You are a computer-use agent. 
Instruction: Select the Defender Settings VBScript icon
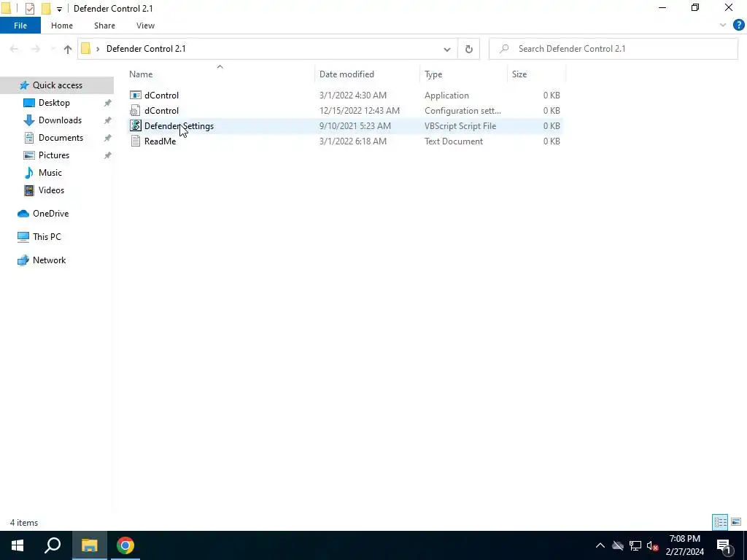[135, 125]
